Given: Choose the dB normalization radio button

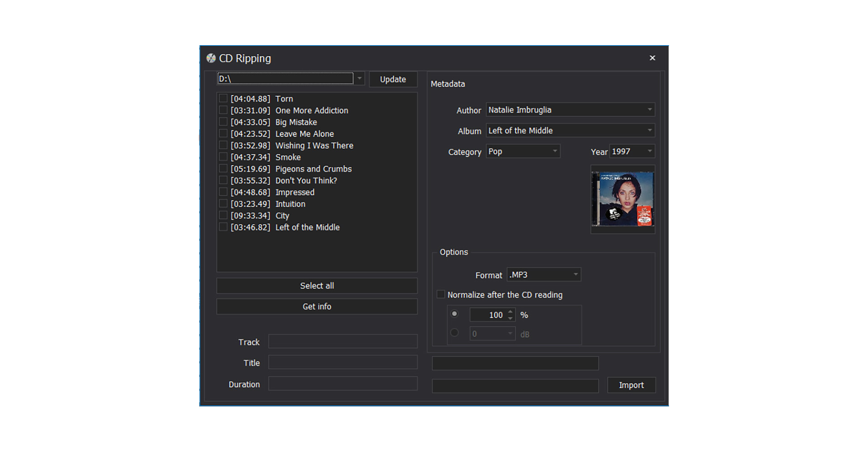Looking at the screenshot, I should tap(455, 333).
